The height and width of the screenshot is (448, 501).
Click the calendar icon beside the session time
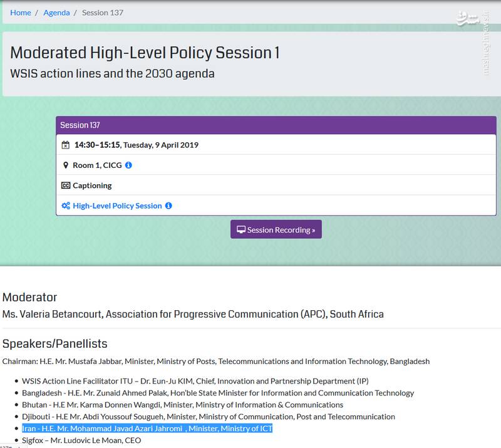tap(66, 145)
